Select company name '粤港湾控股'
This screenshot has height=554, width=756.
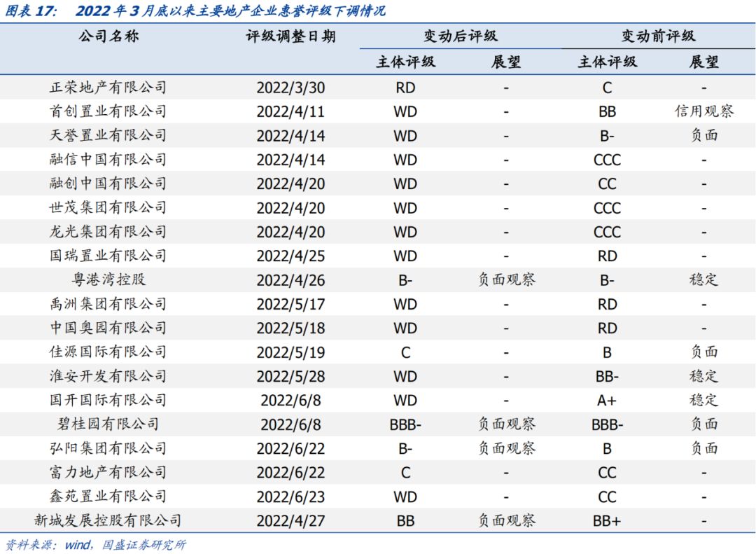[x=108, y=280]
